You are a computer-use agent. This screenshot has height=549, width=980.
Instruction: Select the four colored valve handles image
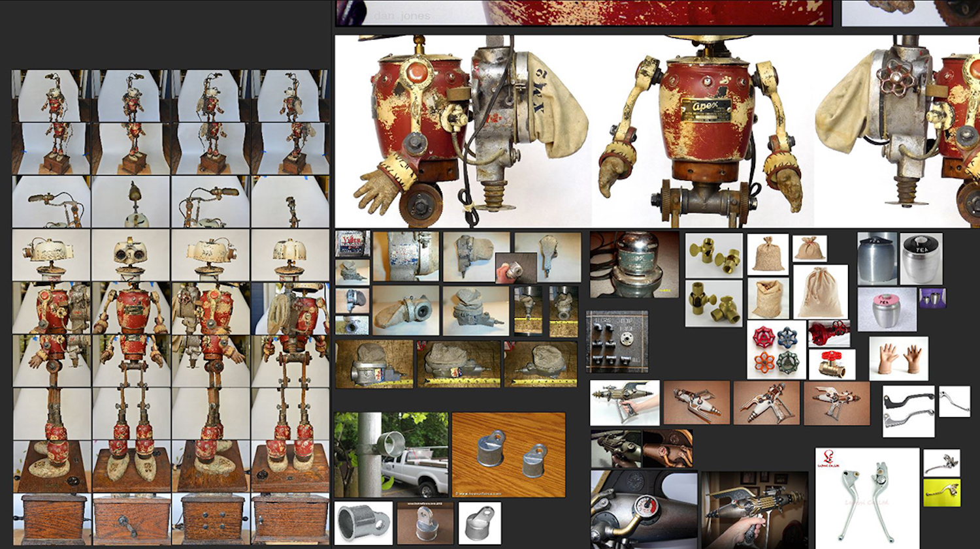click(776, 349)
